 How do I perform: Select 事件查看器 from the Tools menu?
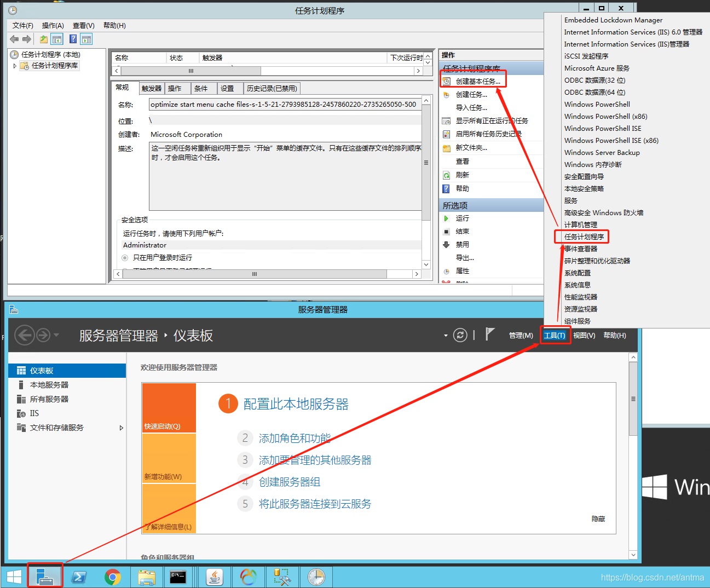(581, 249)
